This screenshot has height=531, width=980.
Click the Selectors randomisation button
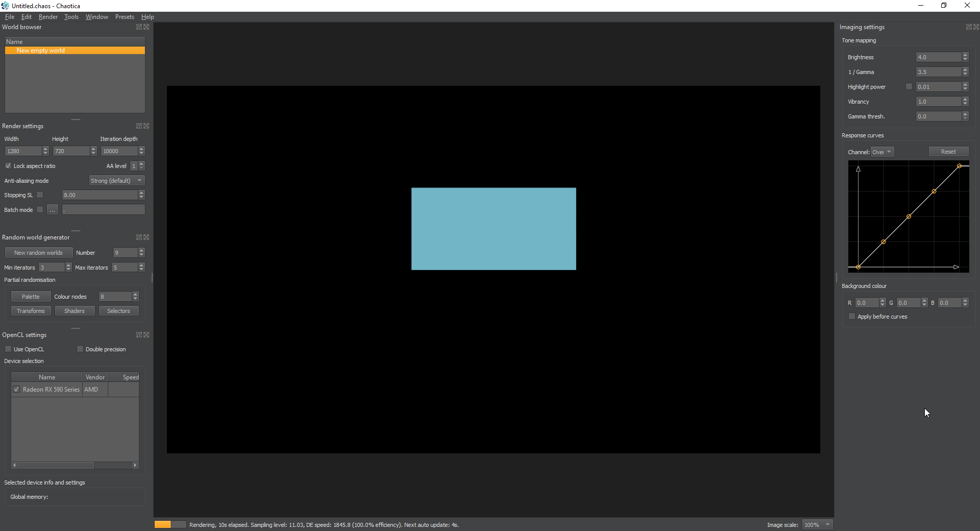118,311
